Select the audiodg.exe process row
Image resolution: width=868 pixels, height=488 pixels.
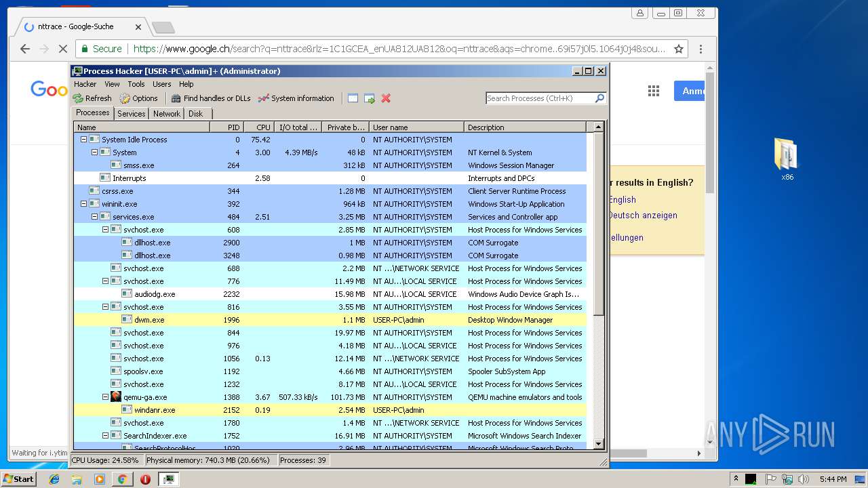(330, 294)
